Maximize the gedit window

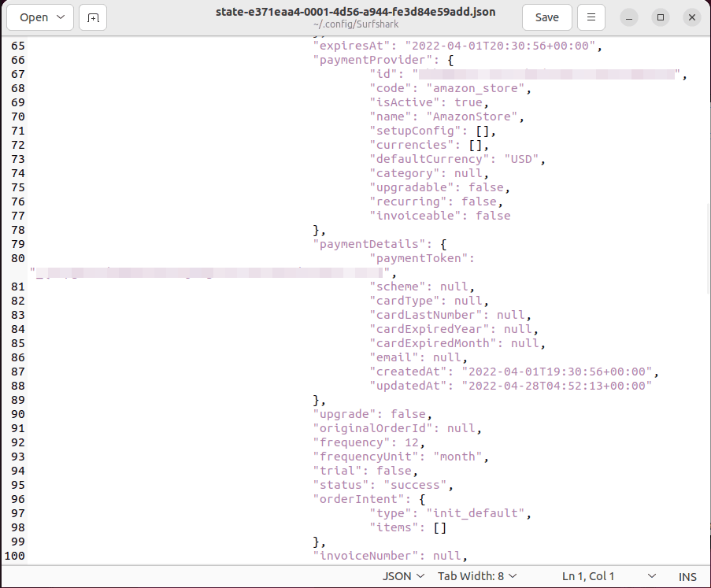tap(661, 17)
